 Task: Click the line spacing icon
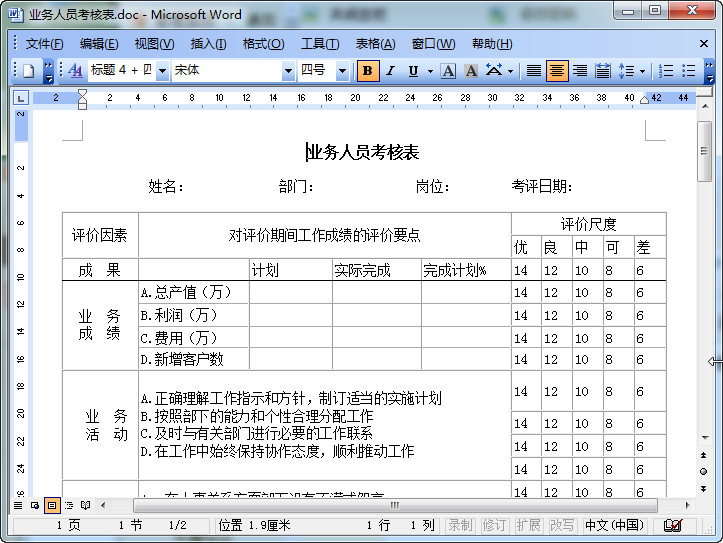(x=626, y=71)
